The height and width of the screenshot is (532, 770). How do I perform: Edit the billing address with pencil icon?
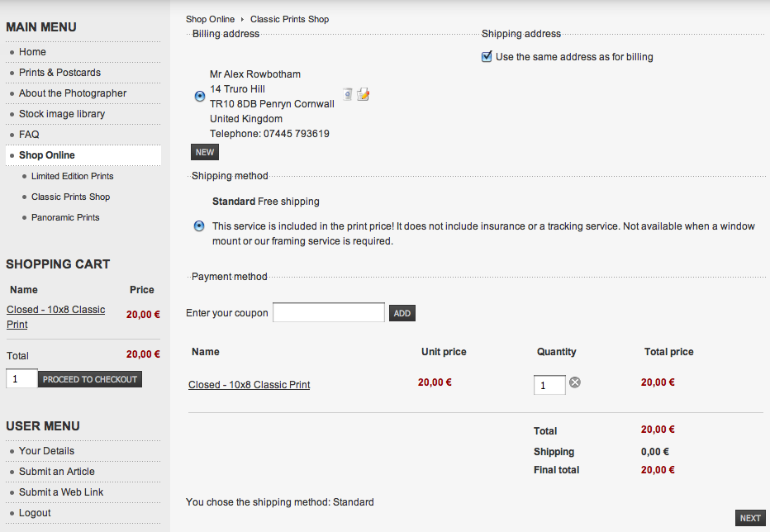pyautogui.click(x=363, y=94)
